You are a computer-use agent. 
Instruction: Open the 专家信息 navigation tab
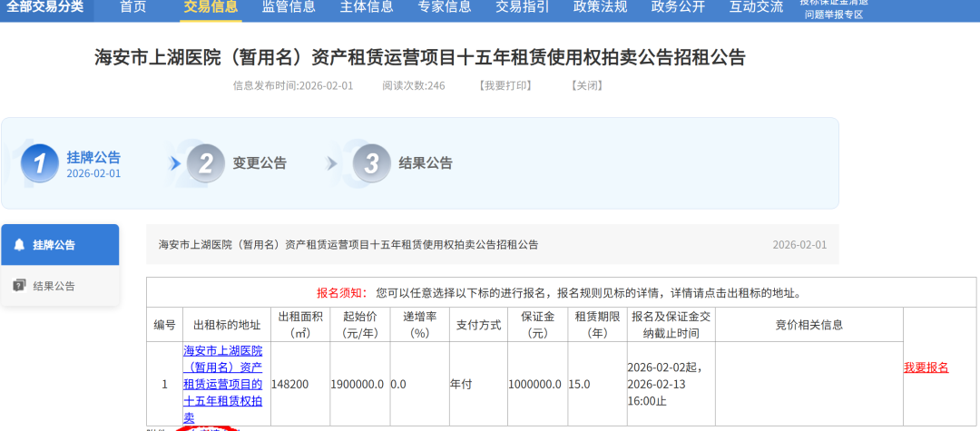(445, 7)
